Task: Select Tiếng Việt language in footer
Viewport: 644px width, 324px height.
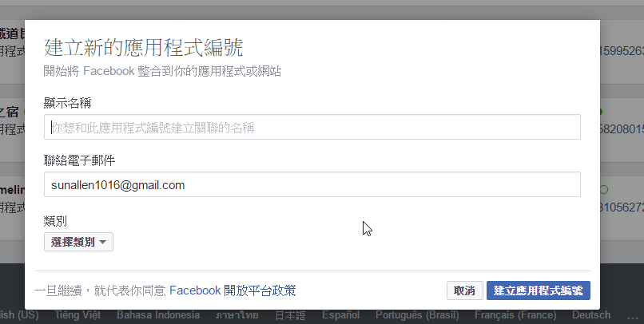Action: point(78,315)
